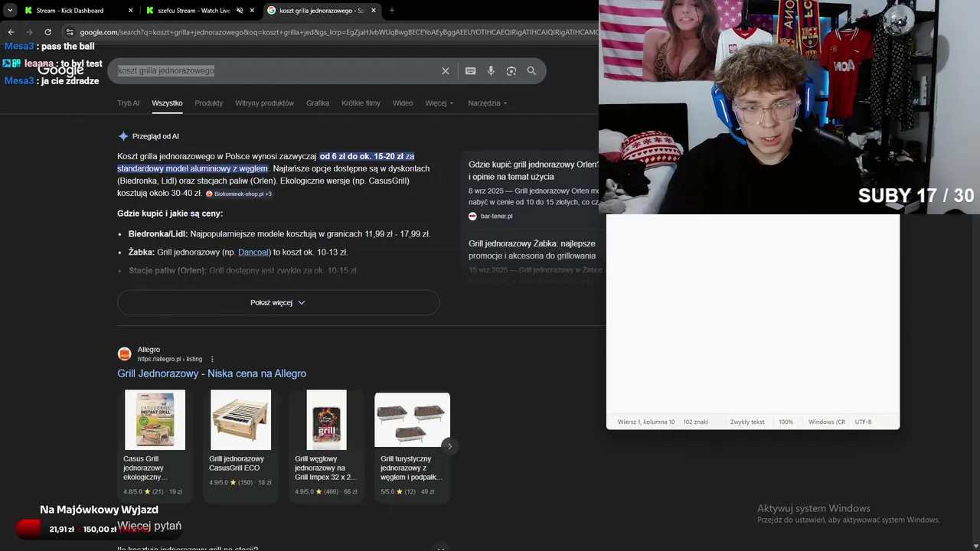Screen dimensions: 980x551
Task: Switch to Grafika image results
Action: pos(318,103)
